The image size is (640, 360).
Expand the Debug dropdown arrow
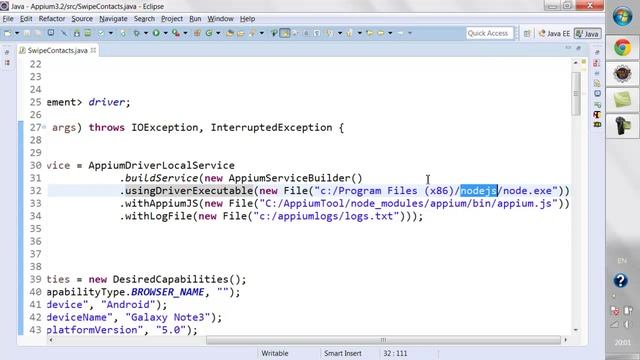click(x=145, y=33)
